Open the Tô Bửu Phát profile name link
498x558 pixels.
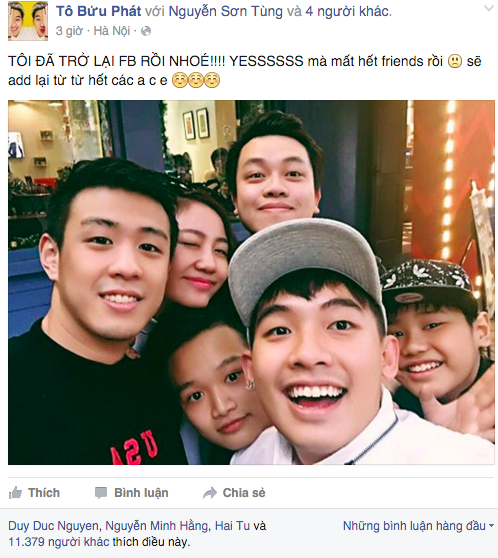tap(98, 11)
